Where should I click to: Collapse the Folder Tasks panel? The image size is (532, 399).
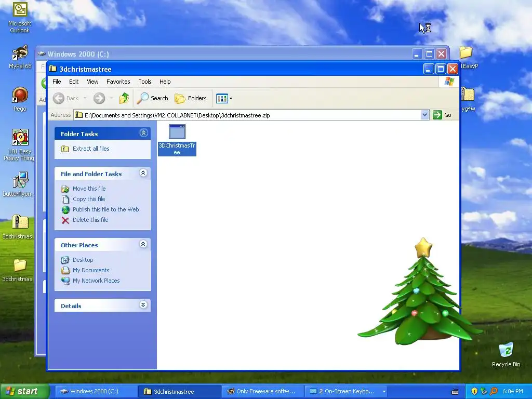tap(143, 133)
